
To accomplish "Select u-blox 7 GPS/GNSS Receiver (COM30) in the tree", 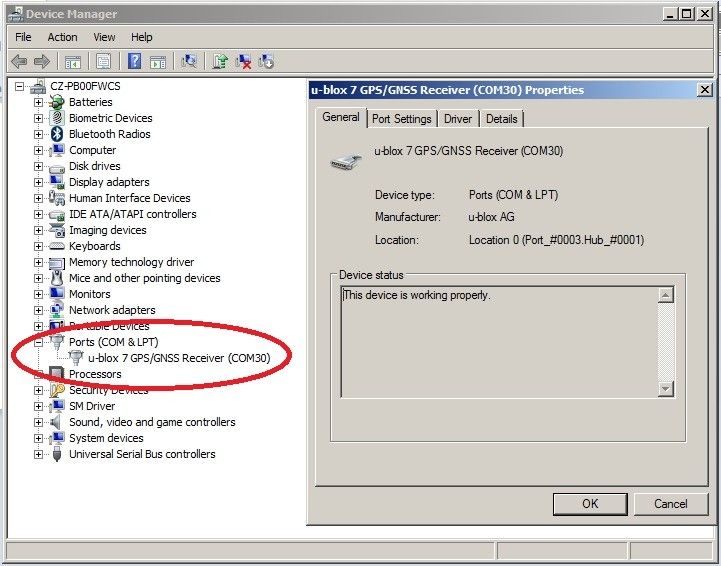I will pyautogui.click(x=179, y=358).
